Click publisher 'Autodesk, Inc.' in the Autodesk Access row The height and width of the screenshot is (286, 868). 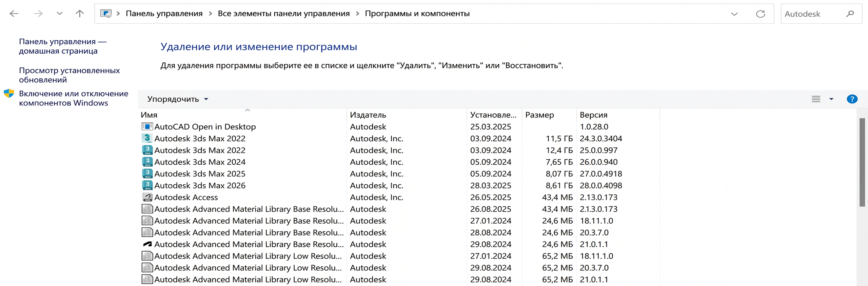pyautogui.click(x=377, y=197)
